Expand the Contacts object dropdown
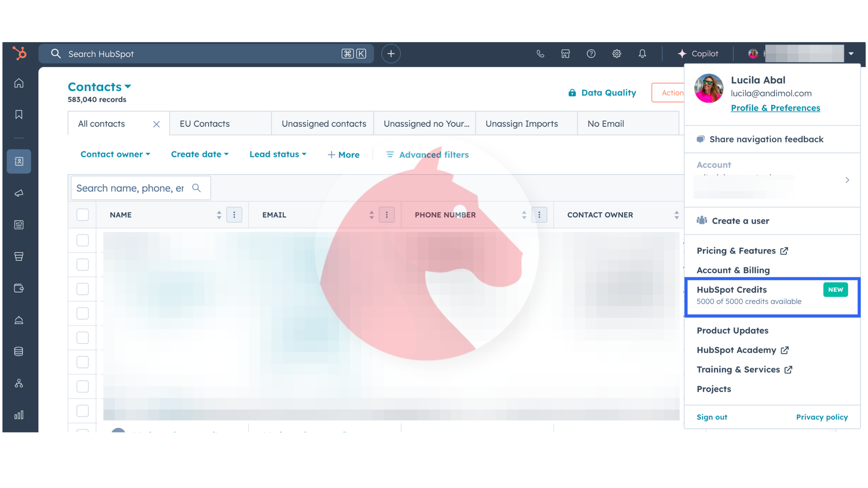This screenshot has height=488, width=868. 100,87
